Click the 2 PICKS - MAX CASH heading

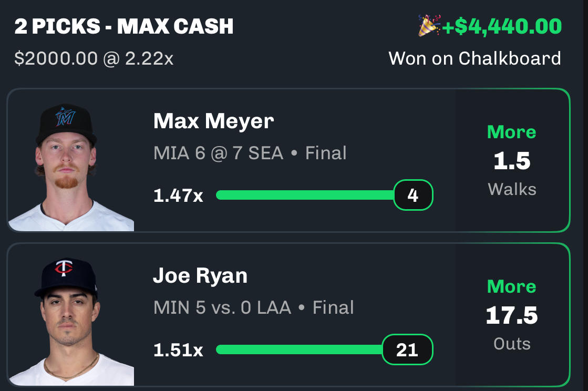pos(124,26)
